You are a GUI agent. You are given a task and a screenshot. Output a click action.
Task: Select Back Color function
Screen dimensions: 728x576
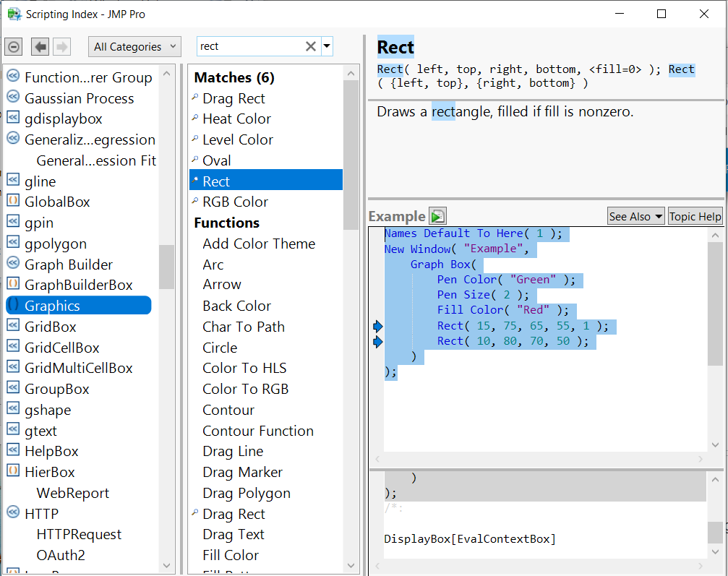[237, 306]
